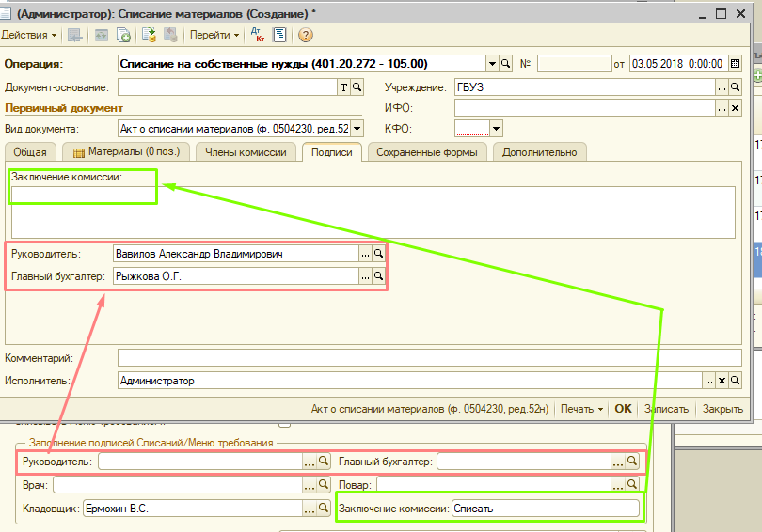The image size is (762, 532).
Task: Switch to the Члены комиссии tab
Action: (247, 152)
